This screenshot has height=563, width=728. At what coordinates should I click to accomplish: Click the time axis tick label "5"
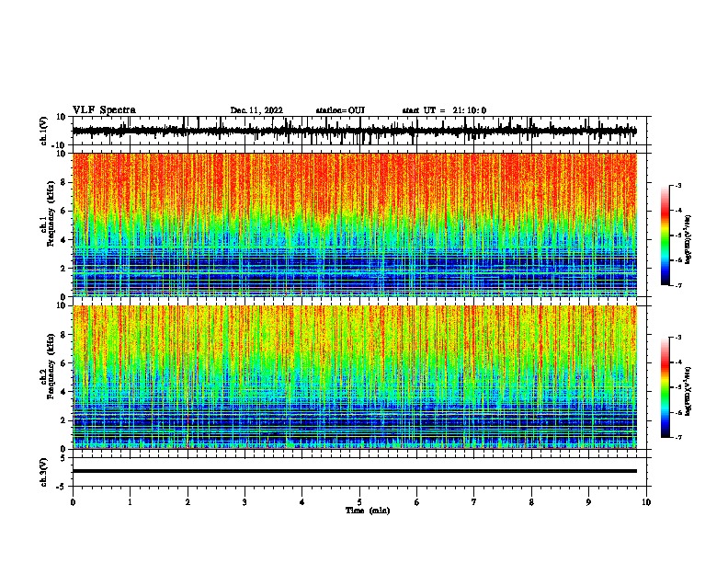point(359,502)
